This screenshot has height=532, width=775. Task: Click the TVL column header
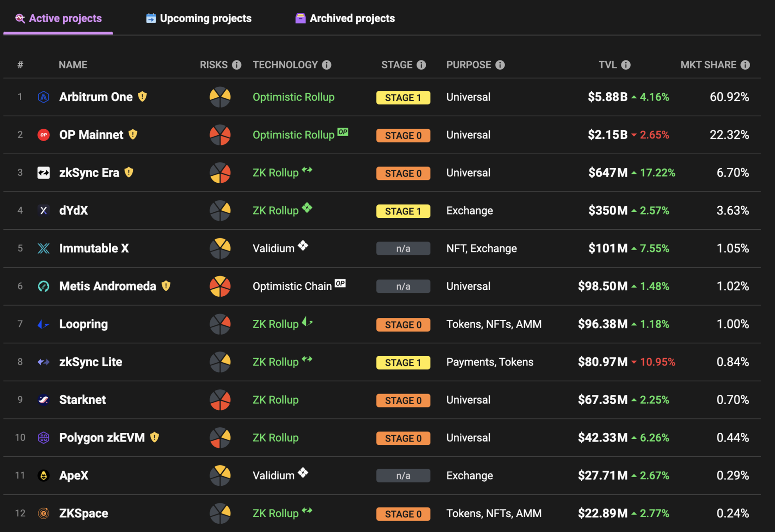[x=608, y=65]
